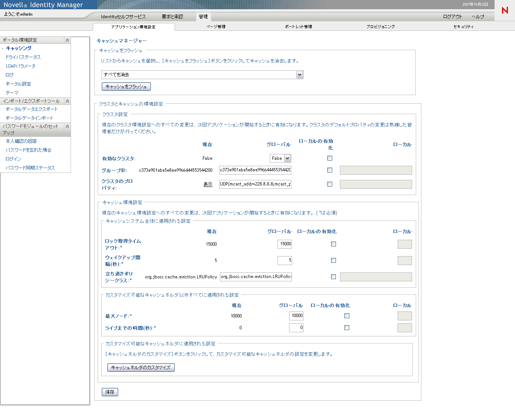
Task: Click the 立ち退きポリシークラス global input field
Action: [x=256, y=277]
